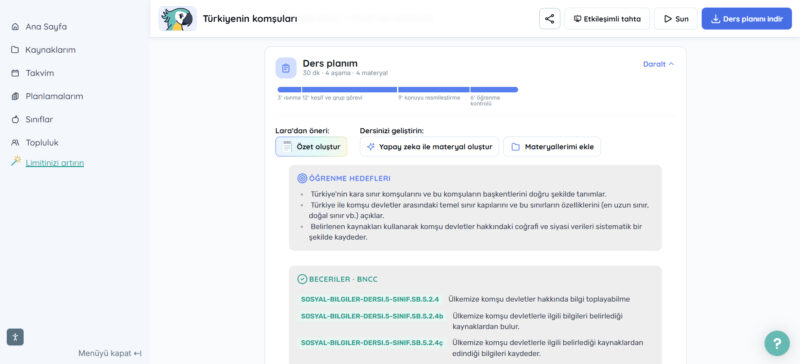
Task: Open Planlamalarım in the sidebar
Action: [x=54, y=96]
